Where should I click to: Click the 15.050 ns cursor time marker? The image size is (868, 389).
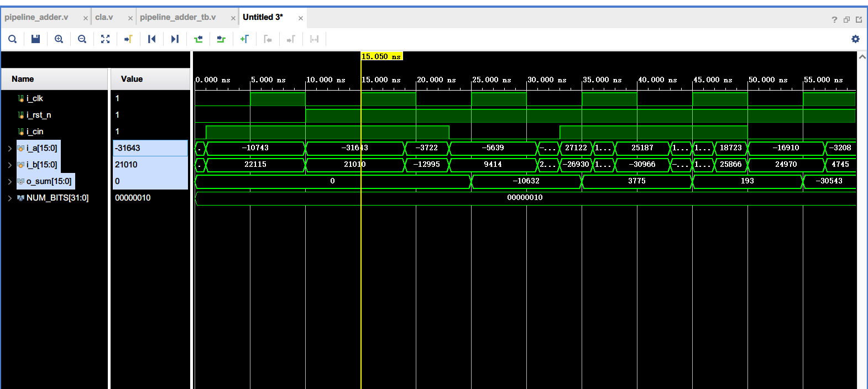(381, 56)
